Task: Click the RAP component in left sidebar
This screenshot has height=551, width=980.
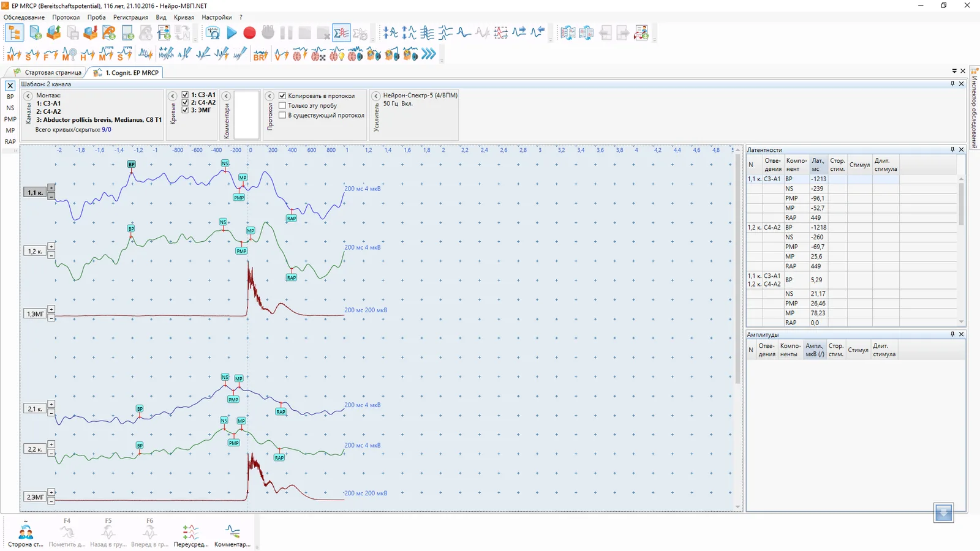Action: (x=10, y=141)
